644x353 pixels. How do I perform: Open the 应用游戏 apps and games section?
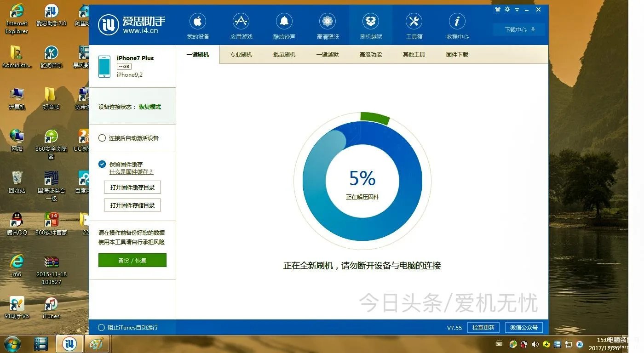[x=241, y=25]
